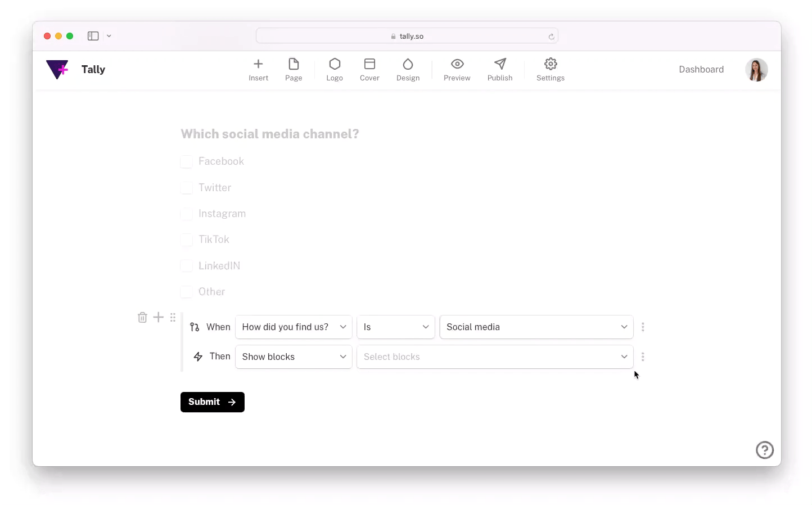The image size is (812, 505).
Task: Click the Insert plus icon
Action: [258, 64]
